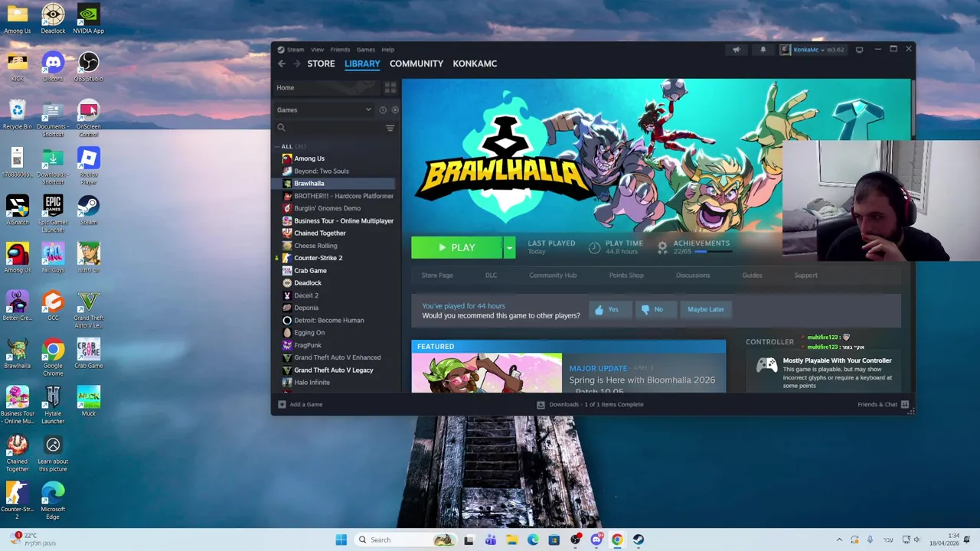This screenshot has height=551, width=980.
Task: Open Guides link
Action: point(752,275)
